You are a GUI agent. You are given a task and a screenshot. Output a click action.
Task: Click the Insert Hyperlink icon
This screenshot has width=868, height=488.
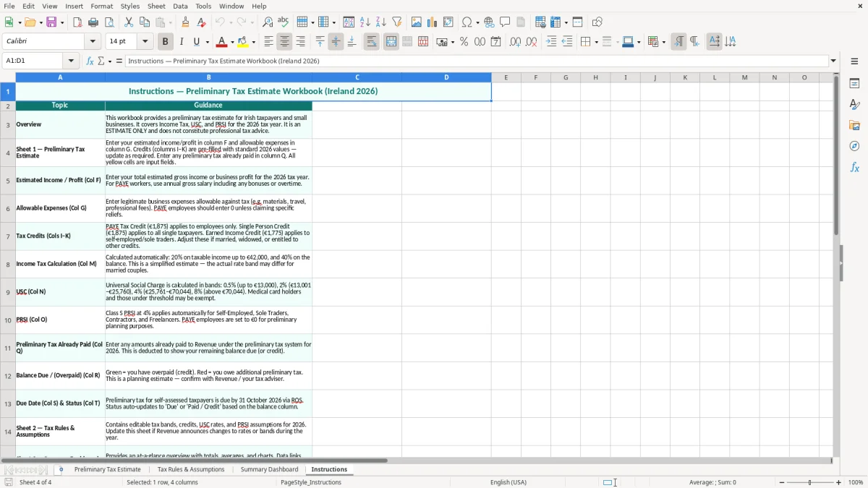click(x=489, y=22)
